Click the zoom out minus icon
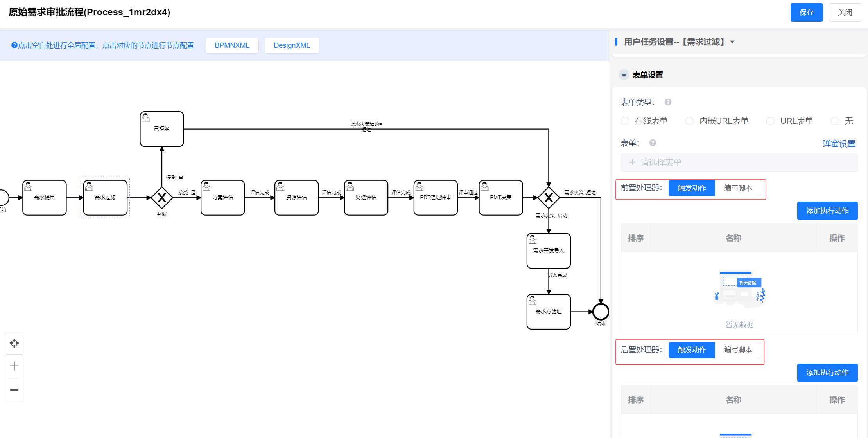The width and height of the screenshot is (868, 438). click(14, 390)
